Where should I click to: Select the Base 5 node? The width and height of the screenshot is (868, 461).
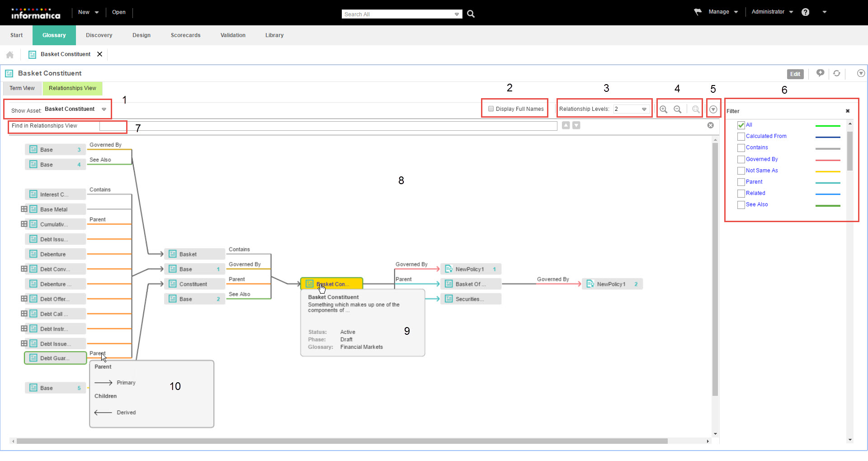[55, 388]
